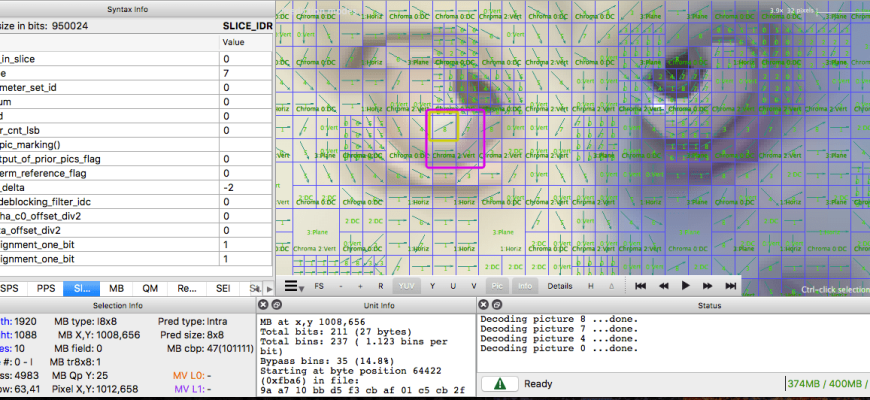
Task: Click the warning triangle in the status bar
Action: pyautogui.click(x=499, y=383)
